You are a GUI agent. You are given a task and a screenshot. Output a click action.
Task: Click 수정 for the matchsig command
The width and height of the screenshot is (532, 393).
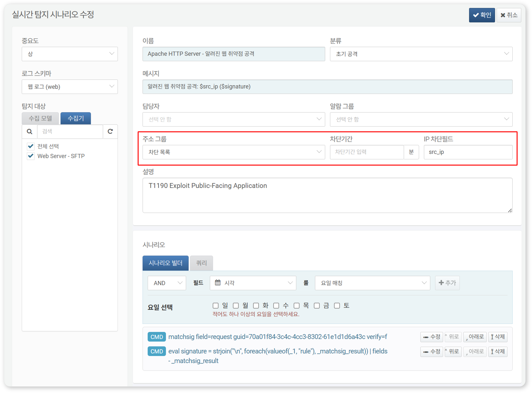point(432,337)
